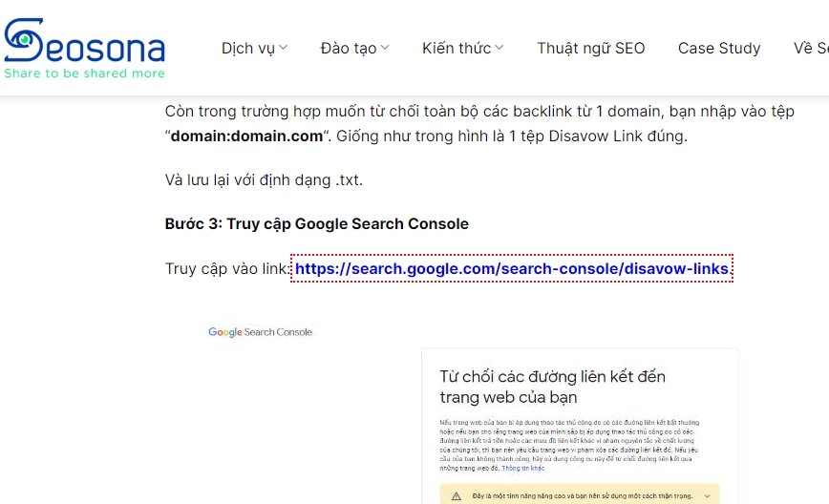Click the 'Bước 3: Truy cập Google Search Console' heading
829x504 pixels.
click(x=317, y=224)
